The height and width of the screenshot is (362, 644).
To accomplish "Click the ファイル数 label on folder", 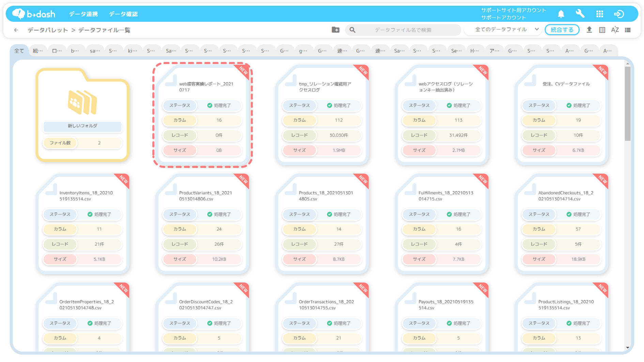I will click(60, 143).
